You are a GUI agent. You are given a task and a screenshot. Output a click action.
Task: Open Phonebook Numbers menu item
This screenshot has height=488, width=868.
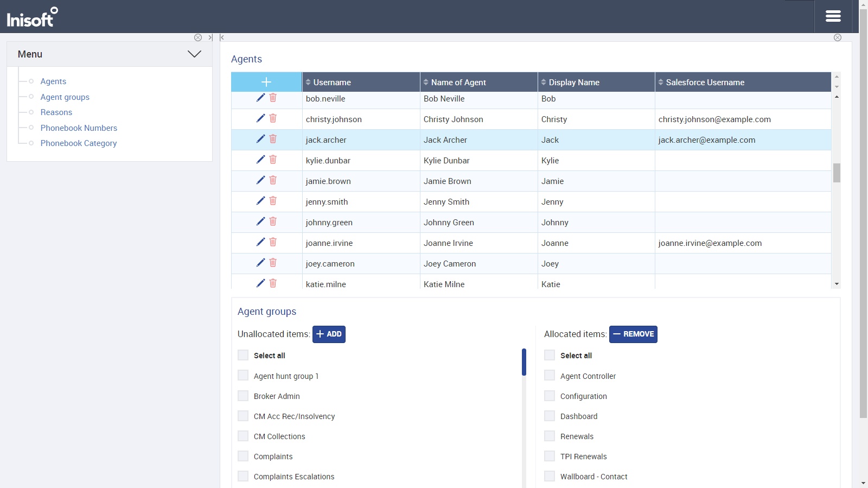pos(79,128)
